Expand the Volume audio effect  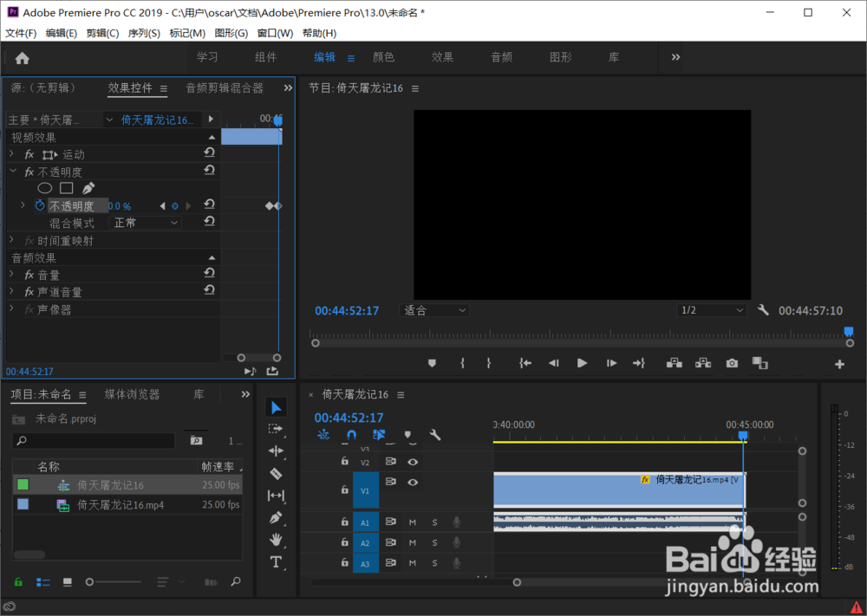pyautogui.click(x=12, y=274)
